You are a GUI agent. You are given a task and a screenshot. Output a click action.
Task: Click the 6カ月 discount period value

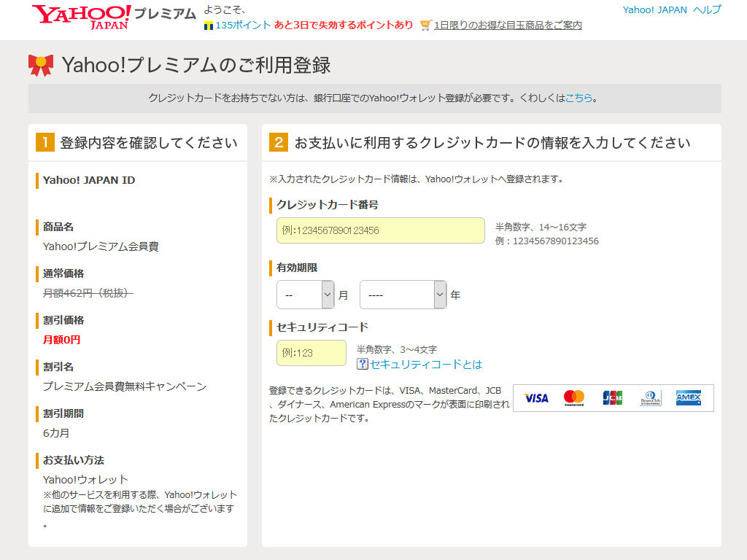[56, 433]
